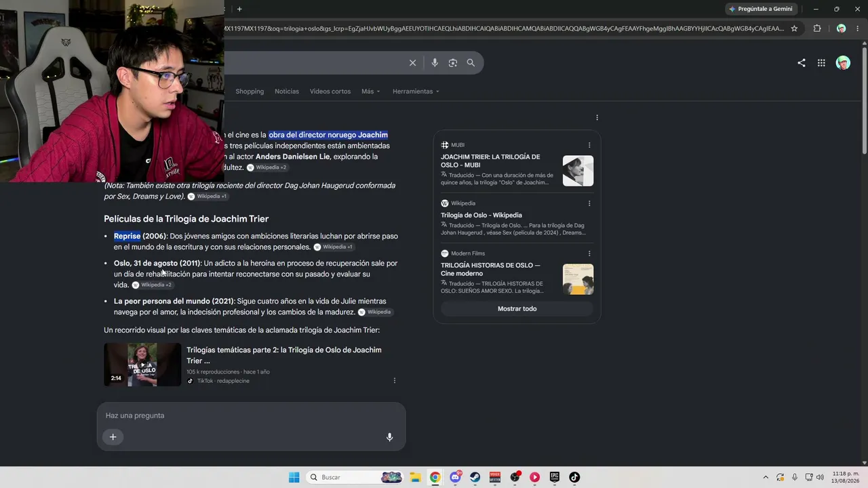Open the MUBI source options menu
The height and width of the screenshot is (488, 868).
click(x=589, y=145)
